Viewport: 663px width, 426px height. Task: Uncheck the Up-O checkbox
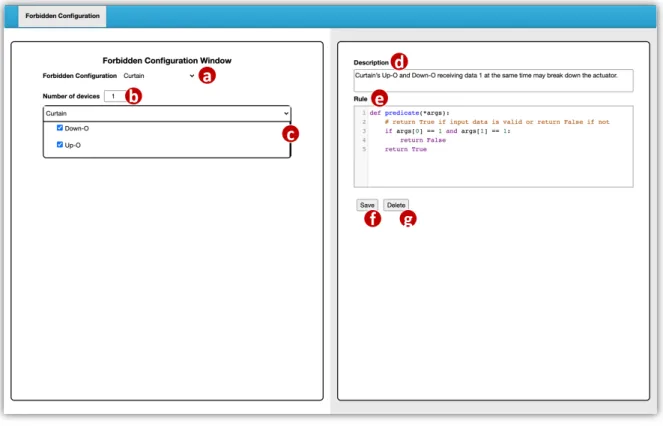[x=60, y=145]
